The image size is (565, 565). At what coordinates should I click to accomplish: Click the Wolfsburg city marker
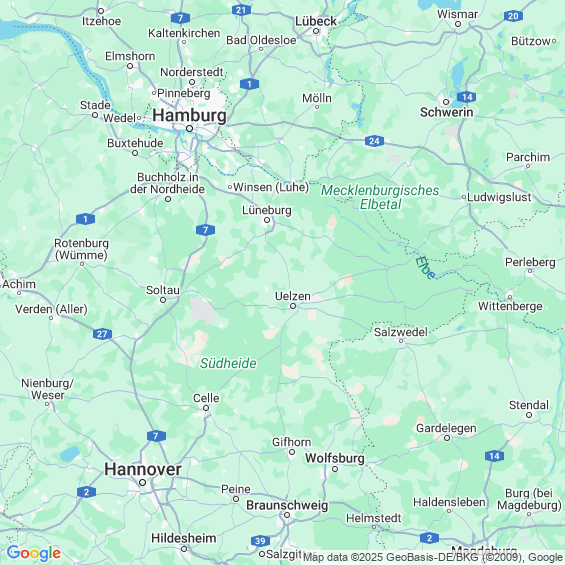(x=335, y=469)
